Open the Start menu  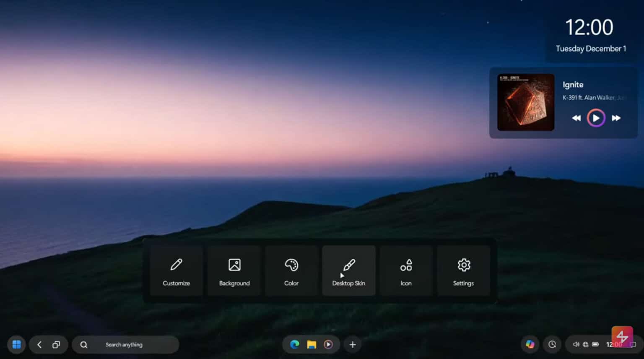16,344
